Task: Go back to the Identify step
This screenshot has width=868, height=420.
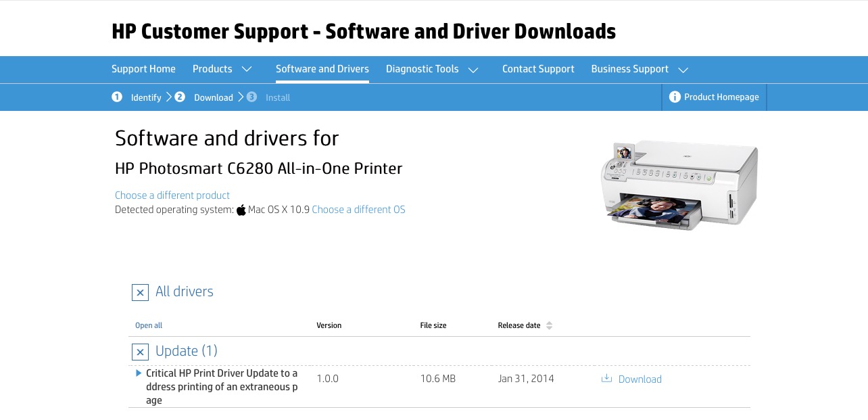Action: tap(146, 97)
